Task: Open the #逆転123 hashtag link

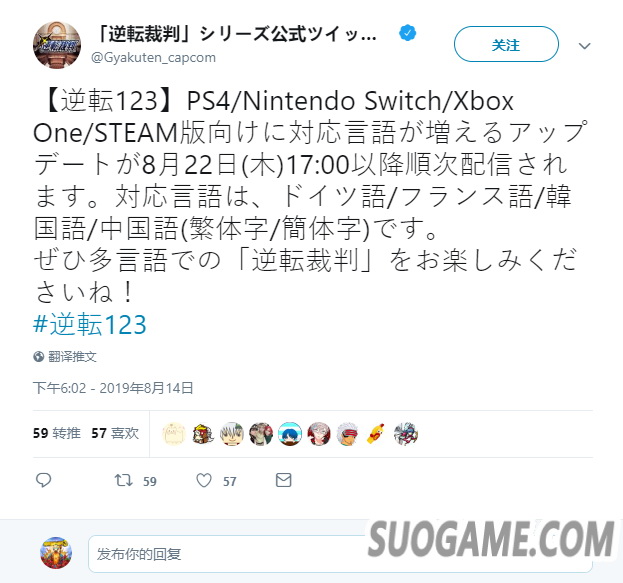Action: click(90, 325)
